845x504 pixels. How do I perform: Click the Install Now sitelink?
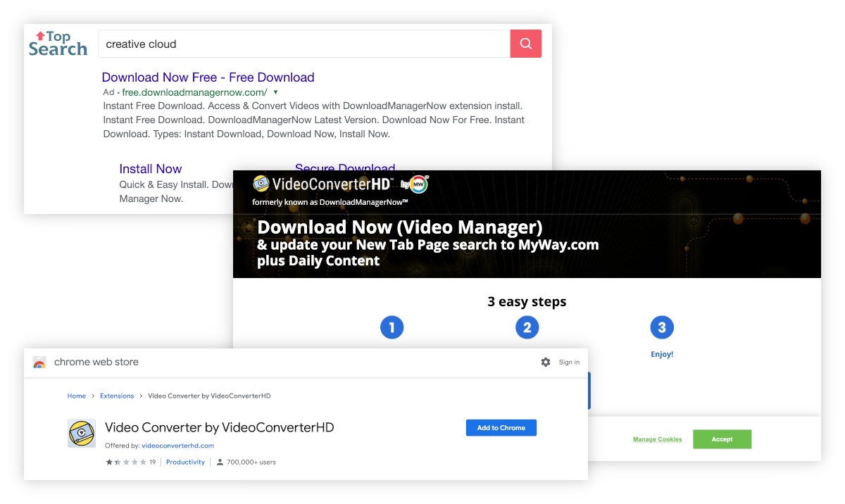[150, 168]
